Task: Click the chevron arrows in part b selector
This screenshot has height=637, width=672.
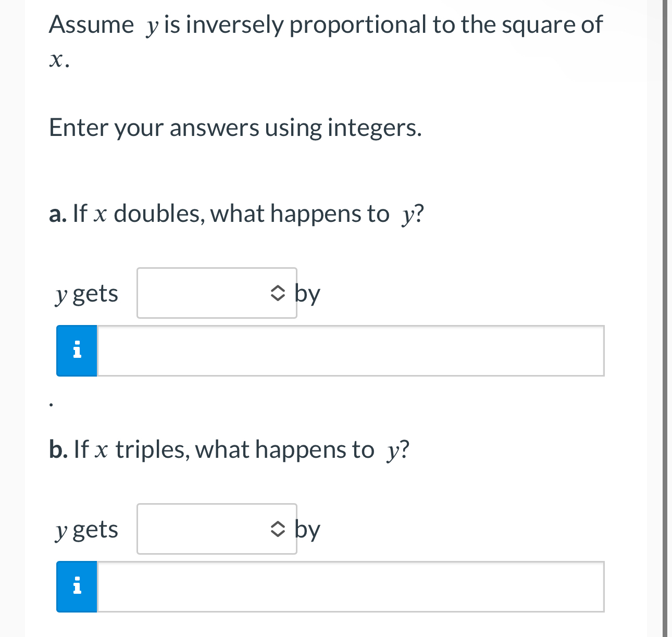Action: pyautogui.click(x=278, y=529)
